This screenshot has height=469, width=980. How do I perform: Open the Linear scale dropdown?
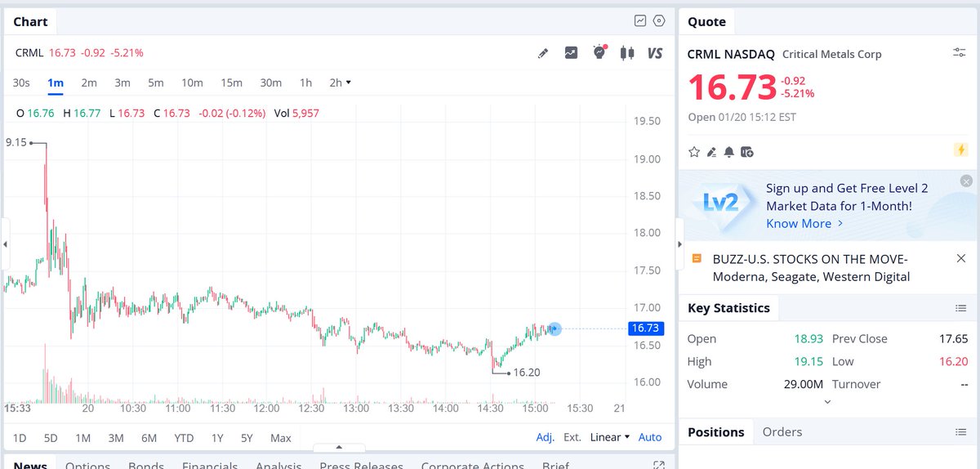(610, 437)
